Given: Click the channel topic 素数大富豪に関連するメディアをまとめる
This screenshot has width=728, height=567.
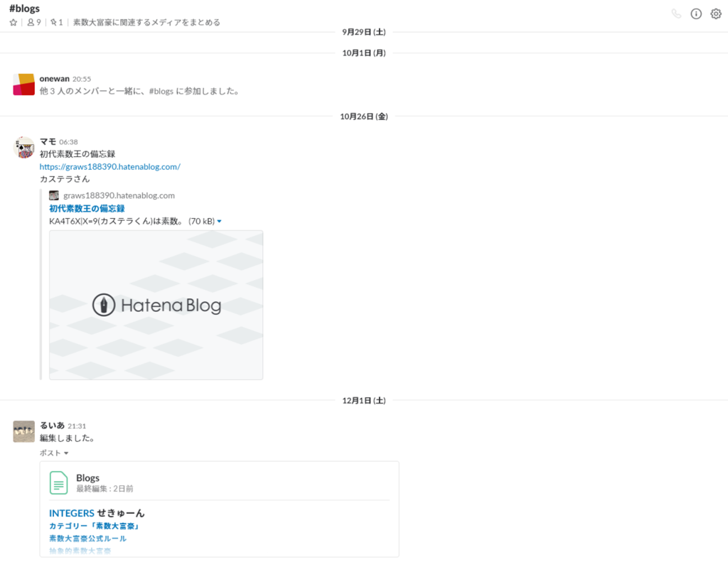Looking at the screenshot, I should pyautogui.click(x=146, y=22).
